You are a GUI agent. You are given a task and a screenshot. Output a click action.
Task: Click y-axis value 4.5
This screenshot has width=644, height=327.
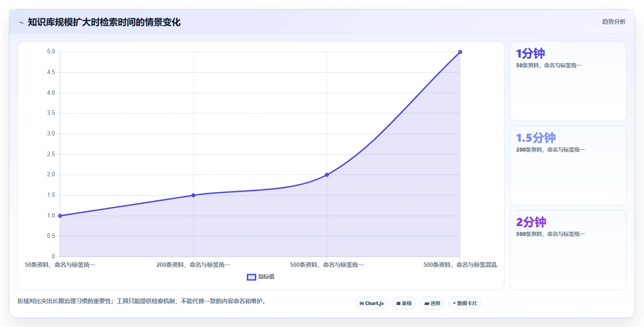[x=51, y=72]
